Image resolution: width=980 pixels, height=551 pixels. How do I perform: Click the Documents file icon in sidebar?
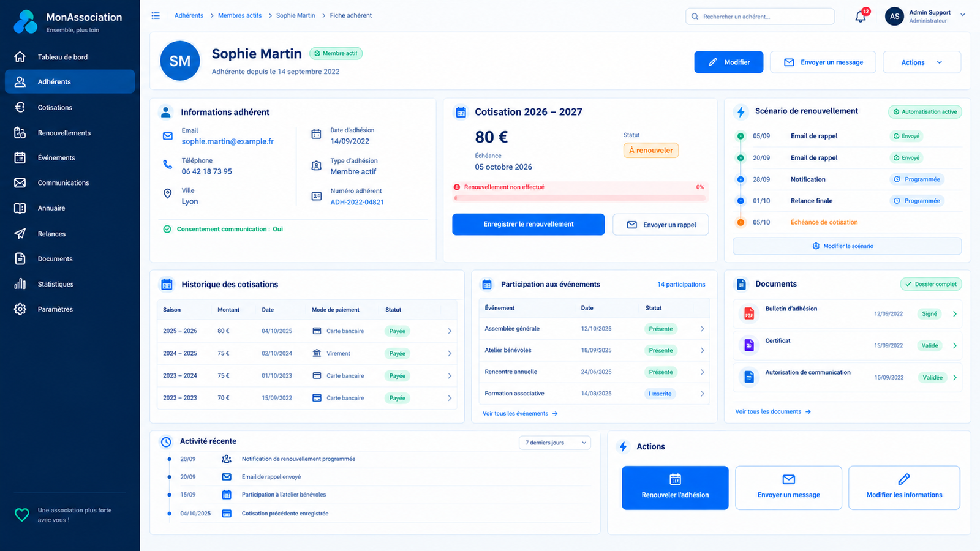20,258
